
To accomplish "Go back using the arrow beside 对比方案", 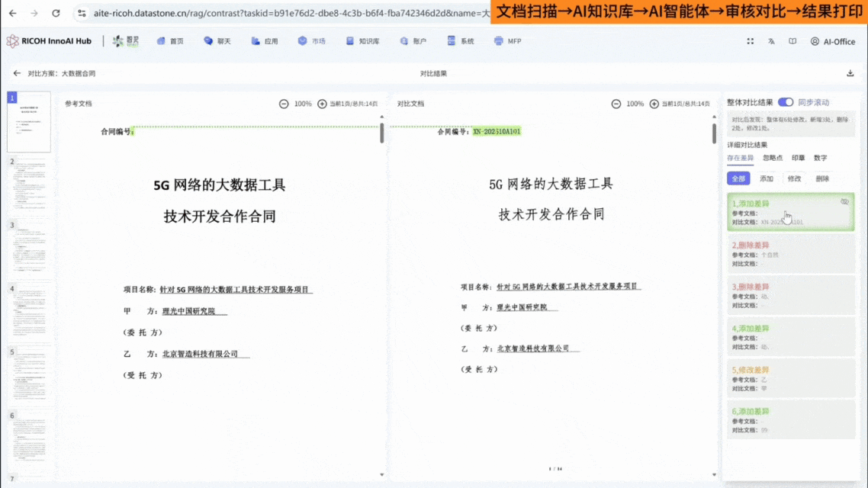I will [x=17, y=73].
